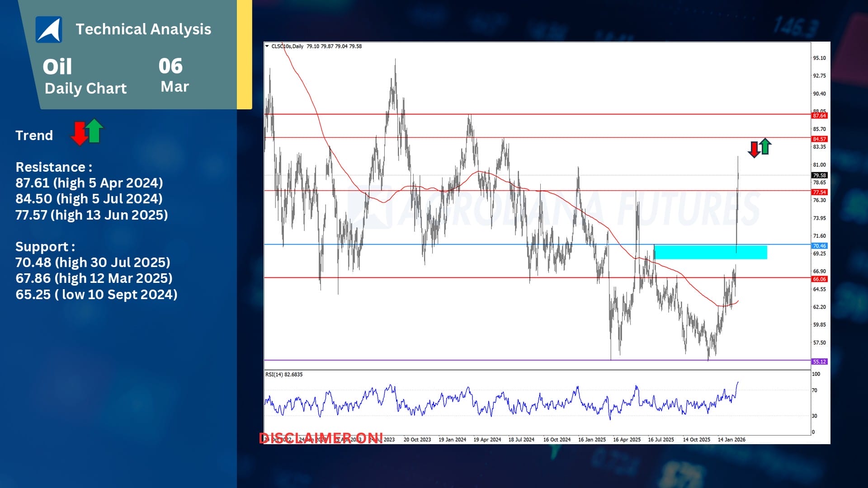
Task: Click the red DISCLAIMER ON! text
Action: pyautogui.click(x=321, y=438)
